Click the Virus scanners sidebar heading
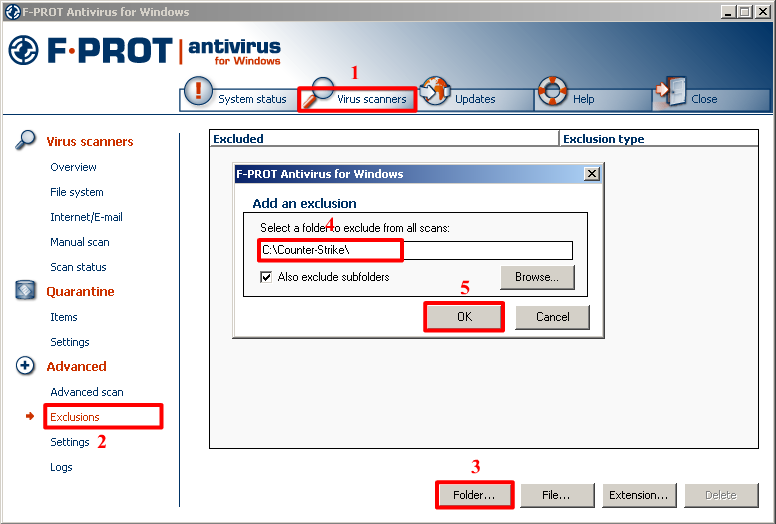Screen dimensions: 776x524 (x=90, y=142)
